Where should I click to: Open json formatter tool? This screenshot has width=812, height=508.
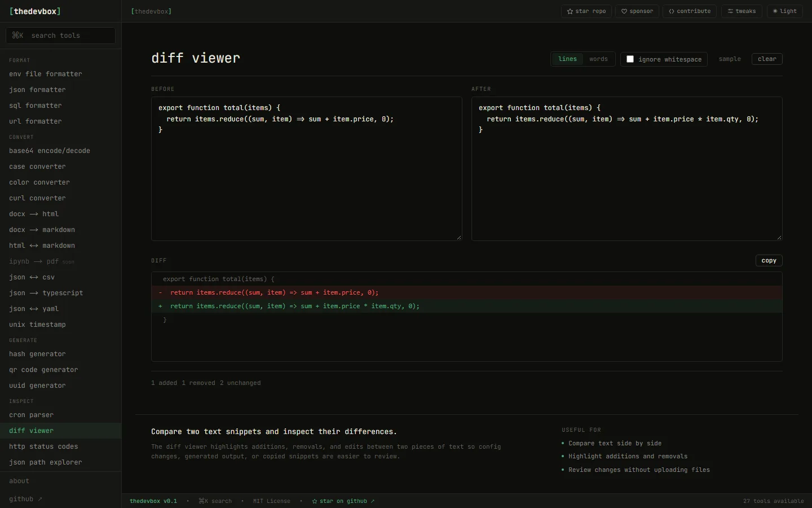[x=60, y=90]
